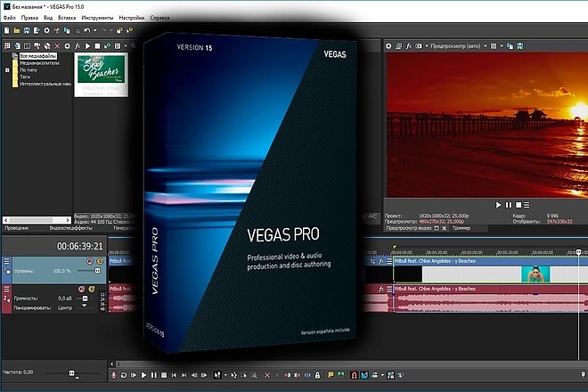Open media properties gear in Project Media toolbar
Screen dimensions: 588x392
67,45
